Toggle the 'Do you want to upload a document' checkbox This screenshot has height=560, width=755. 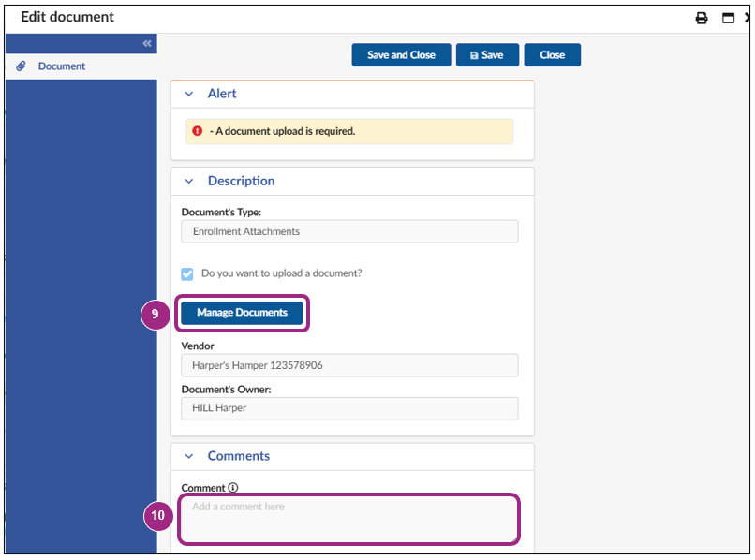[186, 273]
